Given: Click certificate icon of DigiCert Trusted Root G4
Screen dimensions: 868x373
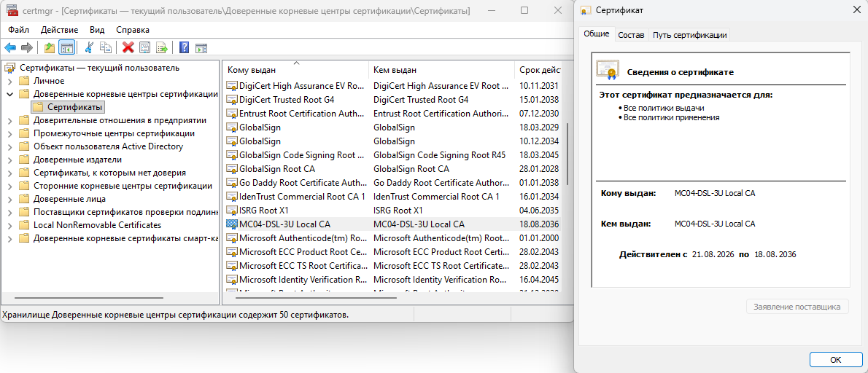Looking at the screenshot, I should (232, 100).
